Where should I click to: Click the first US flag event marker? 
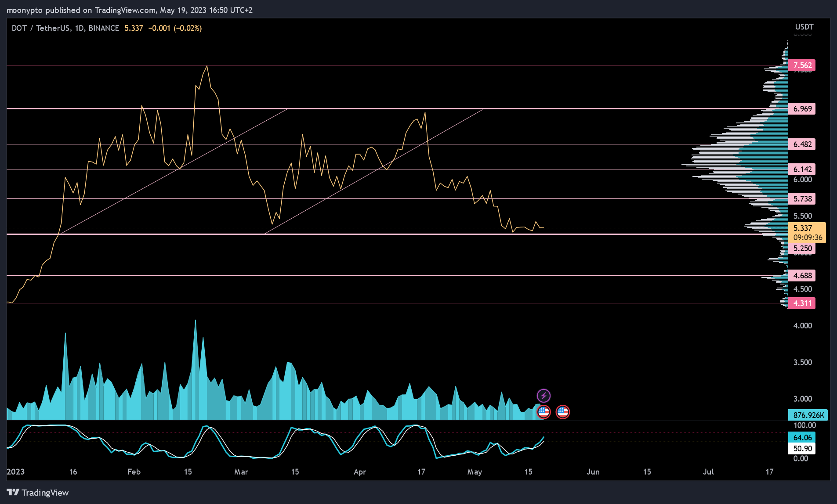pyautogui.click(x=544, y=412)
